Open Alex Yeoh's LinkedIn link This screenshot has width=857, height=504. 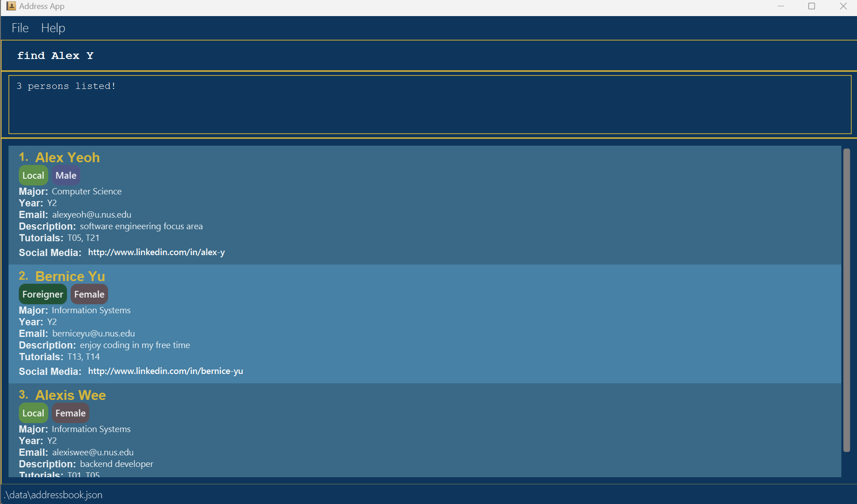click(x=156, y=252)
